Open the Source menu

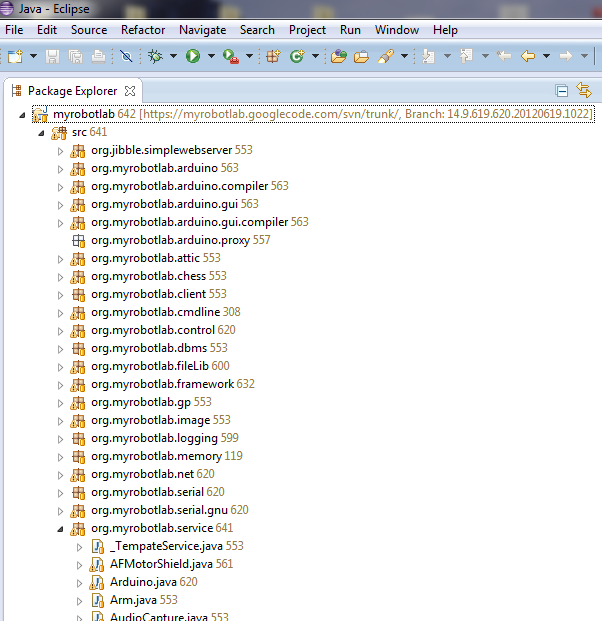(x=89, y=30)
